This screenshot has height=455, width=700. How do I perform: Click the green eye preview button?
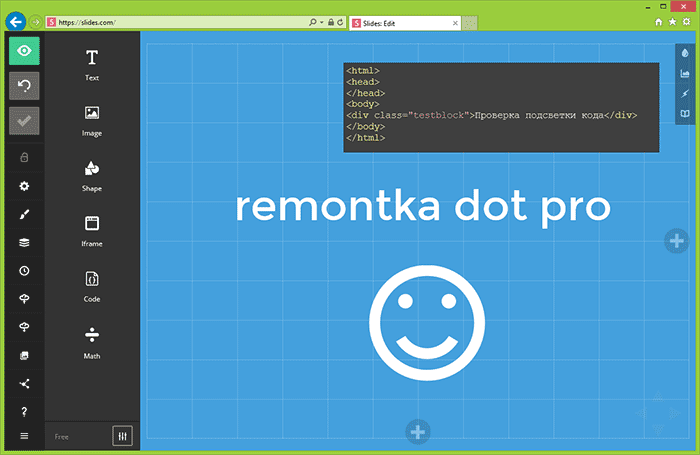[24, 51]
